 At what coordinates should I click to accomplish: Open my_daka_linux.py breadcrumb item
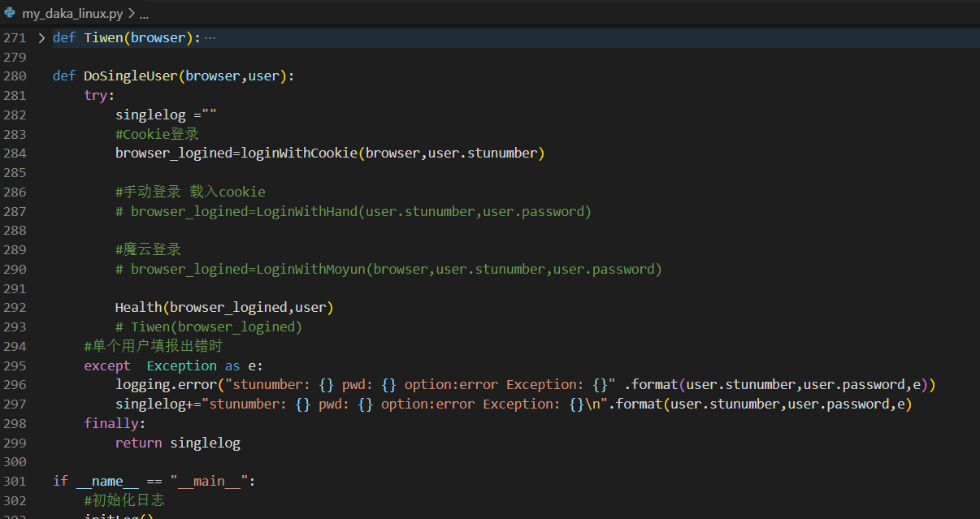tap(73, 14)
